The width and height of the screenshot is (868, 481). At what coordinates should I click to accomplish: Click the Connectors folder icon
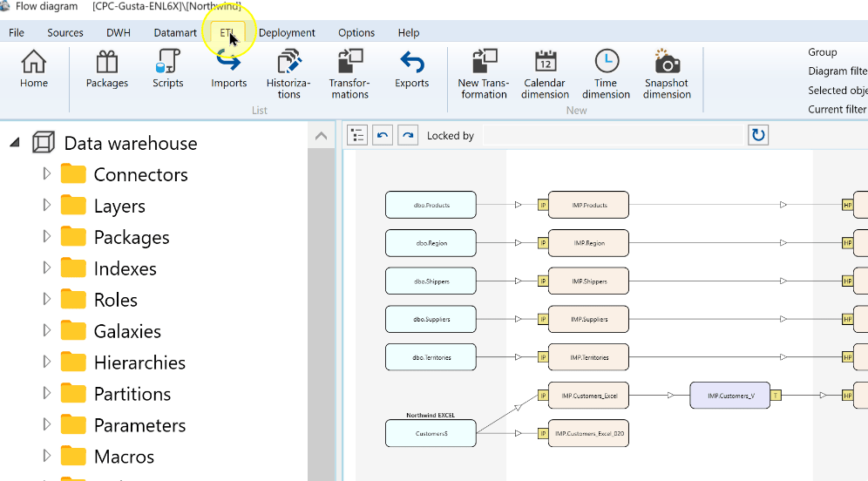point(73,173)
